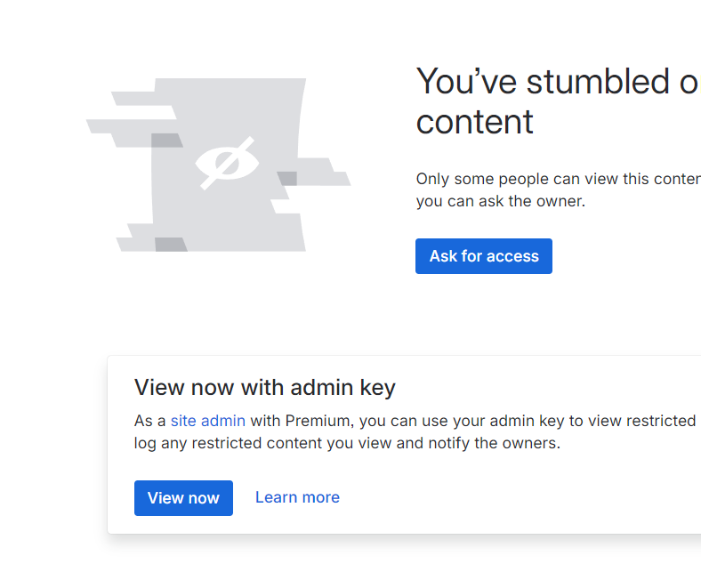Click the "View now with admin key" heading

[265, 387]
